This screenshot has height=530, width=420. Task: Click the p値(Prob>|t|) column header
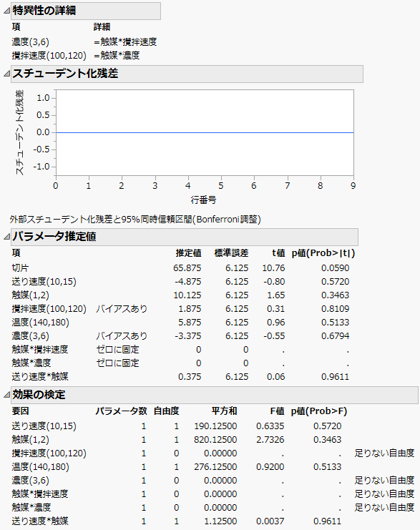click(x=323, y=253)
